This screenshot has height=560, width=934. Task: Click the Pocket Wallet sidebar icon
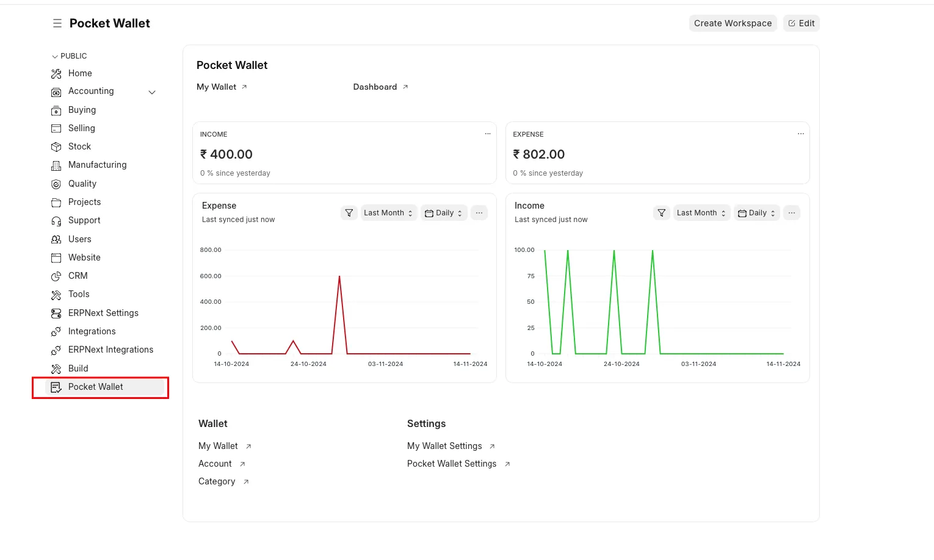coord(56,387)
